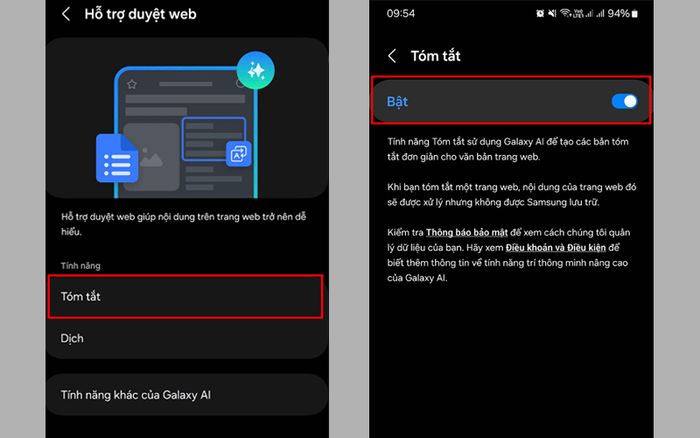Tap the battery 94% indicator
Image resolution: width=700 pixels, height=438 pixels.
622,13
